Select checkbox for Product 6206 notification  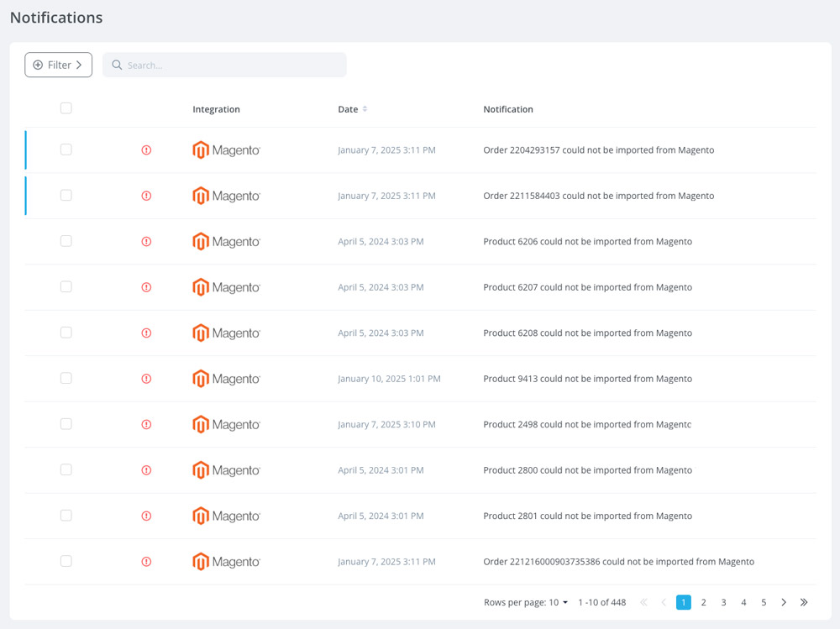tap(66, 241)
